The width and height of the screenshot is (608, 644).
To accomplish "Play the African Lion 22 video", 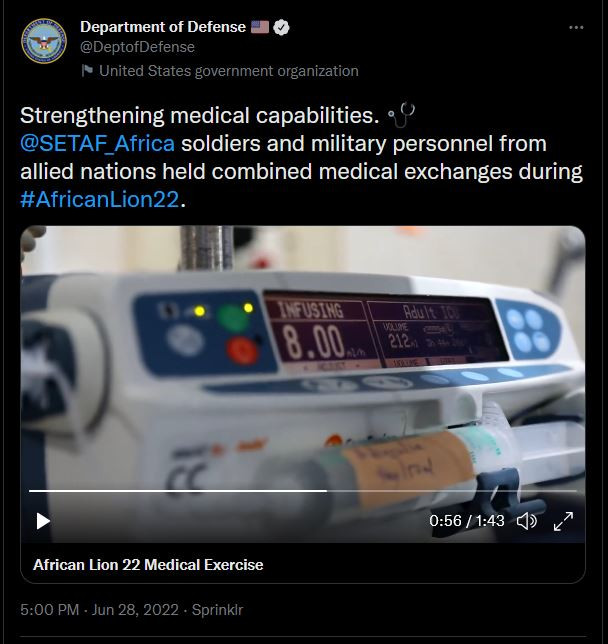I will click(43, 520).
